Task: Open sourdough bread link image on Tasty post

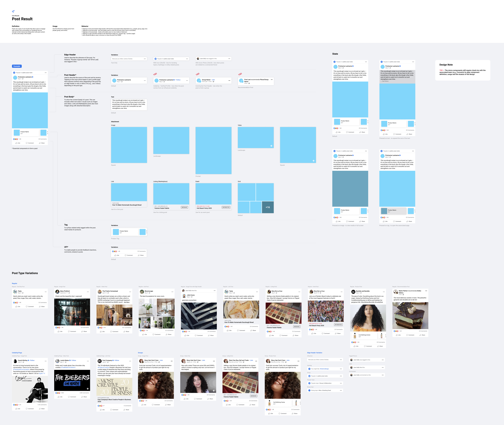Action: (241, 310)
